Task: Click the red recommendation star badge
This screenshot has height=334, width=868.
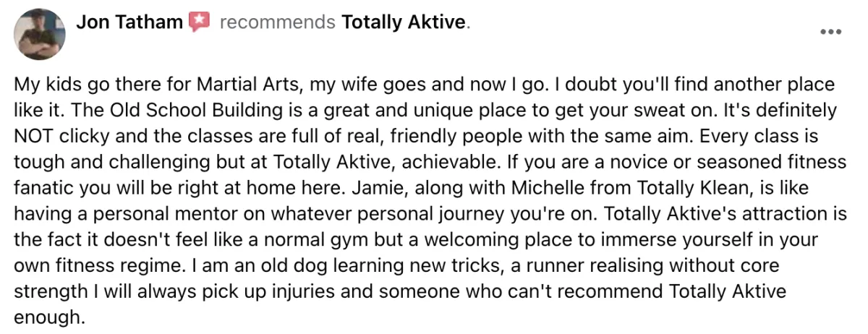Action: click(x=199, y=22)
